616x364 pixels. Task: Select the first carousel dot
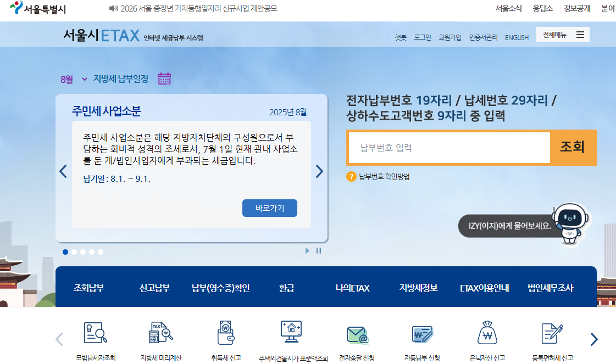pos(65,252)
